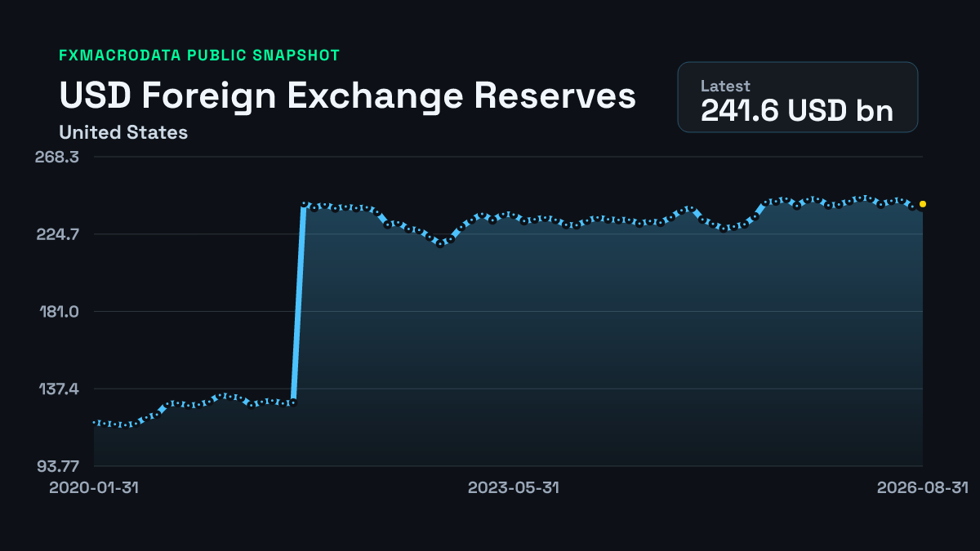
Task: Click the FXMACRODATA PUBLIC SNAPSHOT label
Action: (199, 56)
